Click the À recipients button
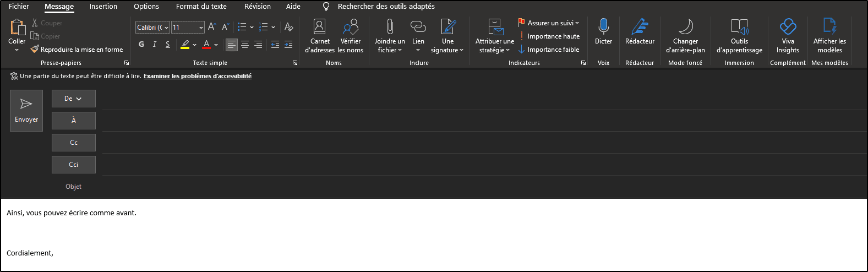Screen dimensions: 868x272 pyautogui.click(x=74, y=121)
